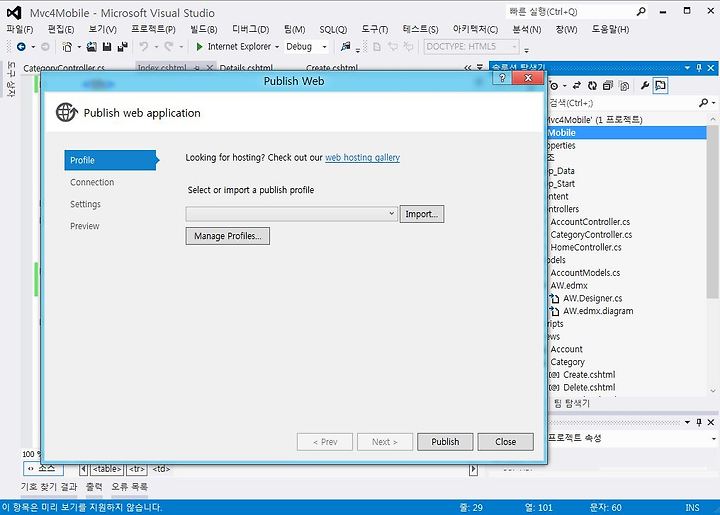Select AW.edmx.diagram in Solution Explorer

(598, 311)
